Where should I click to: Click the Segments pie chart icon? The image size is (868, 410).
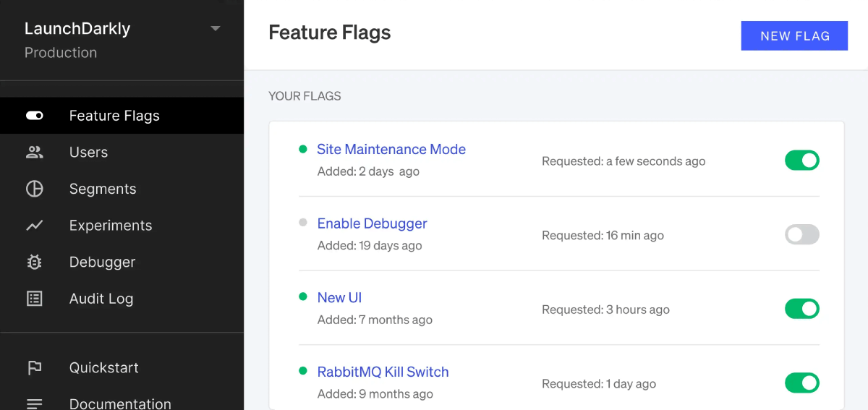35,189
